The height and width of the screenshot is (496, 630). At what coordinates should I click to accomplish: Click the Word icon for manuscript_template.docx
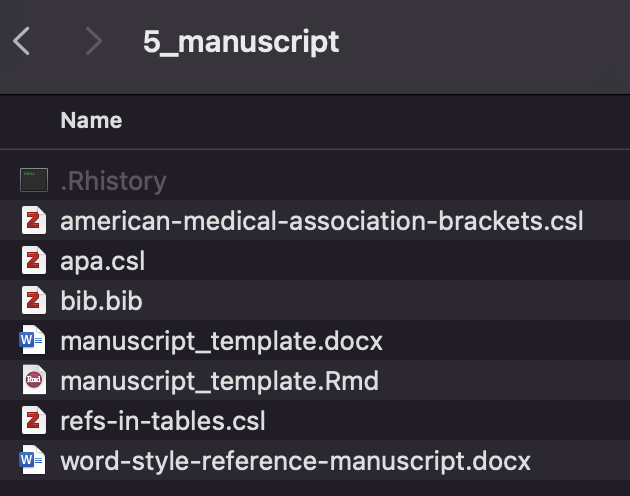tap(34, 341)
